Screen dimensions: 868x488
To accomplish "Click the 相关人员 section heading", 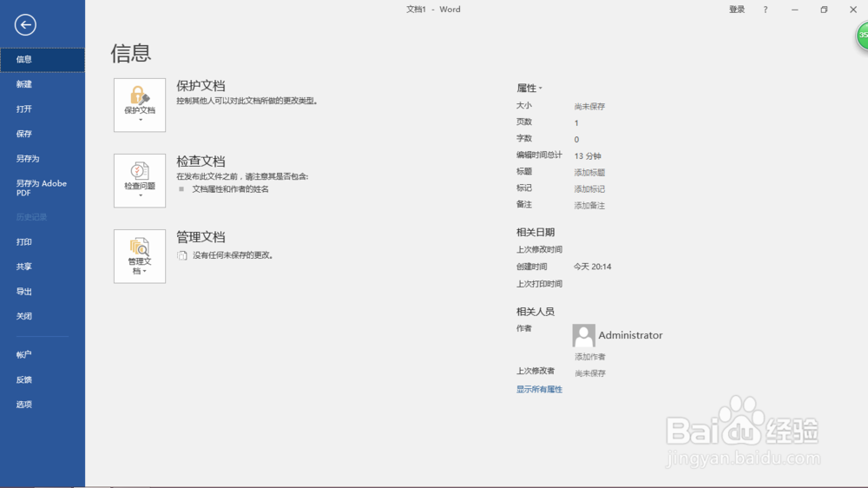I will pyautogui.click(x=536, y=312).
